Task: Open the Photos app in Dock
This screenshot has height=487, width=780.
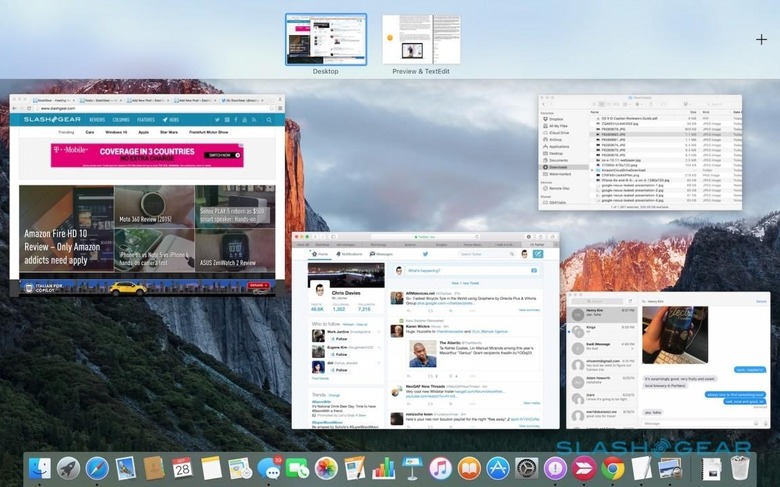Action: point(326,468)
